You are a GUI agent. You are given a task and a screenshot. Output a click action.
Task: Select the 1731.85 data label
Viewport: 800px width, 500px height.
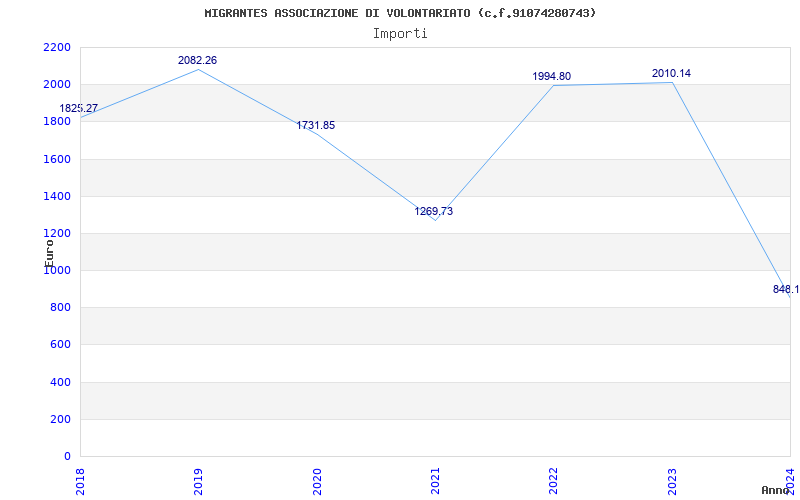pos(316,125)
